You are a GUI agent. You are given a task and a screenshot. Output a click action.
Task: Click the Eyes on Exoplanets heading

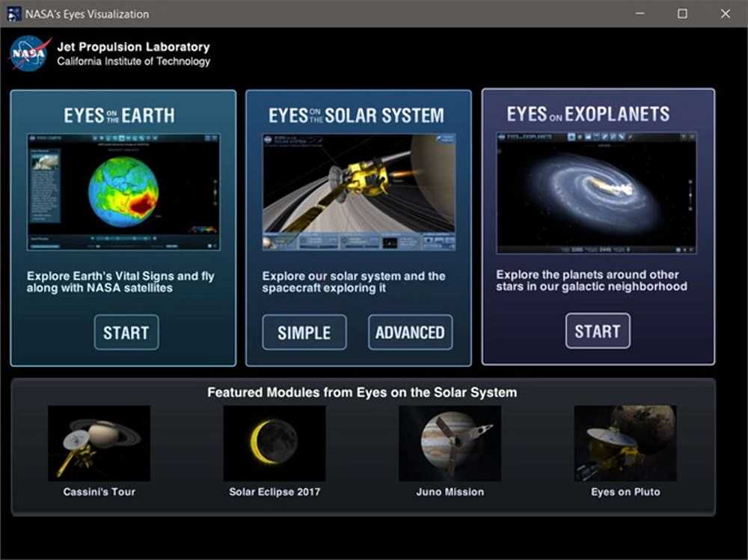tap(588, 114)
